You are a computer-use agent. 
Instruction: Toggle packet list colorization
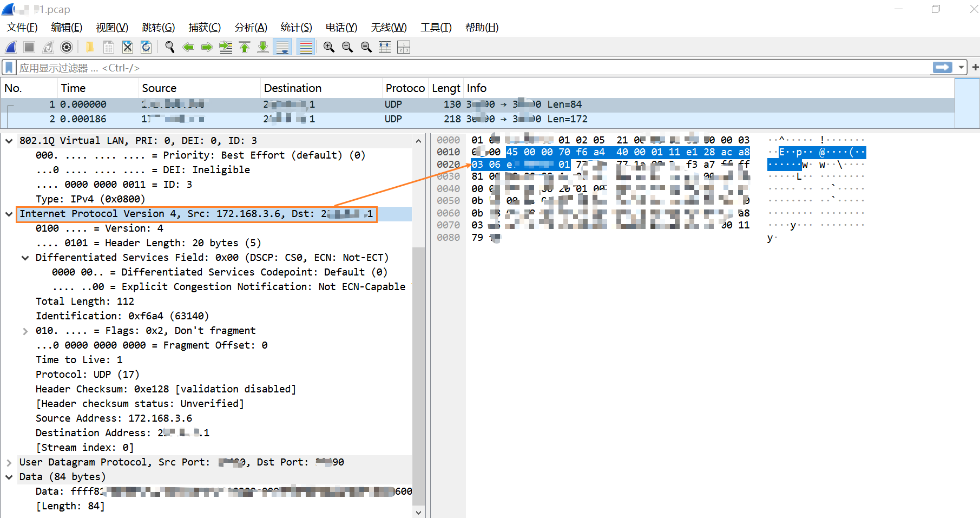pos(306,47)
